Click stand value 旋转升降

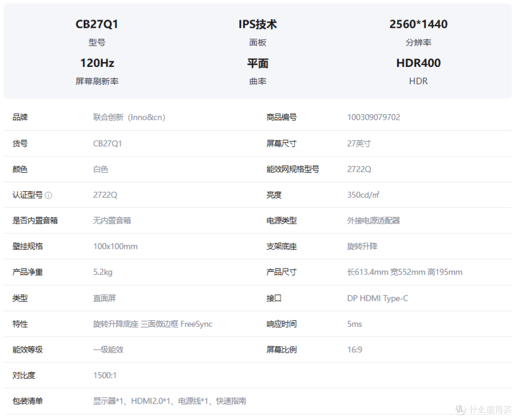362,246
